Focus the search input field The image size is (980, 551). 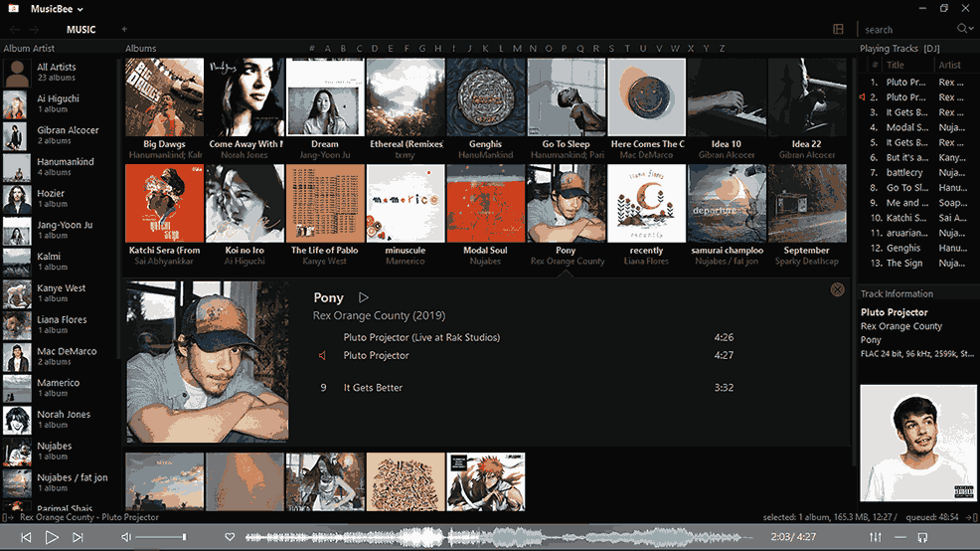[x=907, y=30]
